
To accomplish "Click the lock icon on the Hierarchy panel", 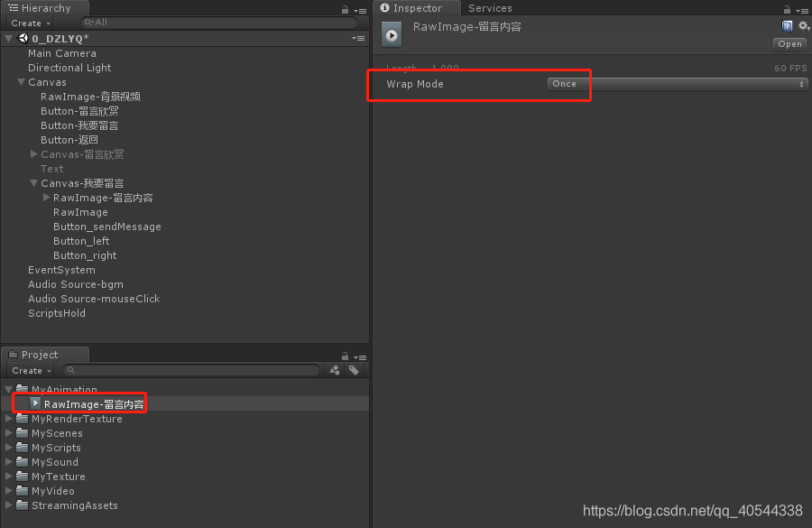I will click(x=346, y=7).
